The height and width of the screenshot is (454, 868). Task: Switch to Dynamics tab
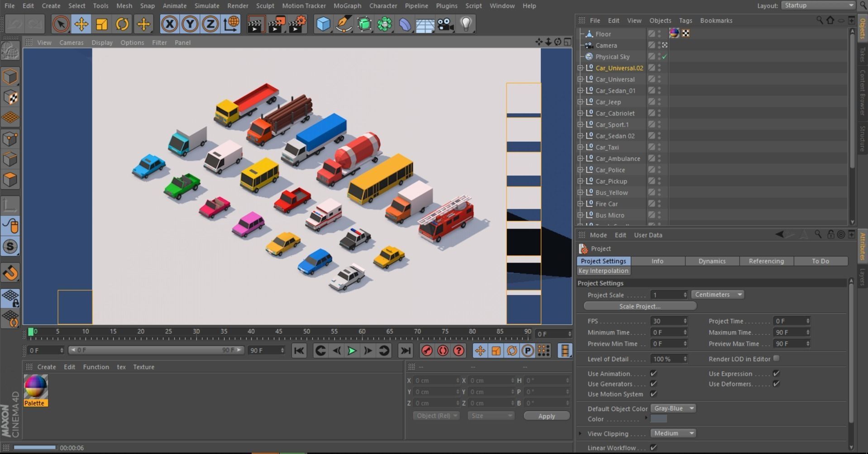pyautogui.click(x=712, y=261)
